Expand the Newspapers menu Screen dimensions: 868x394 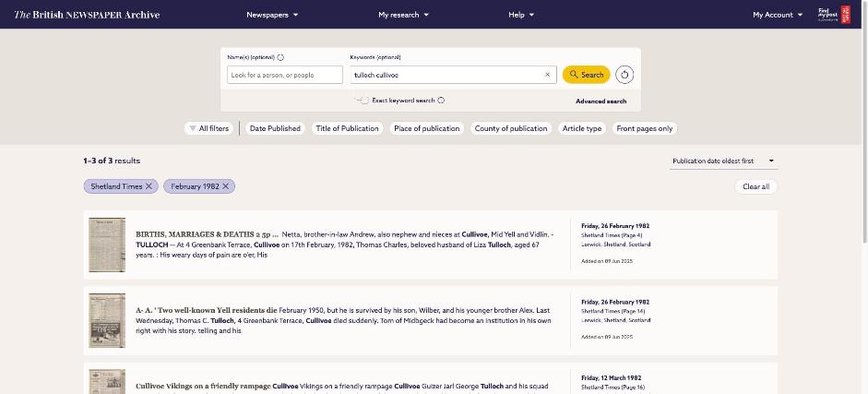(272, 15)
